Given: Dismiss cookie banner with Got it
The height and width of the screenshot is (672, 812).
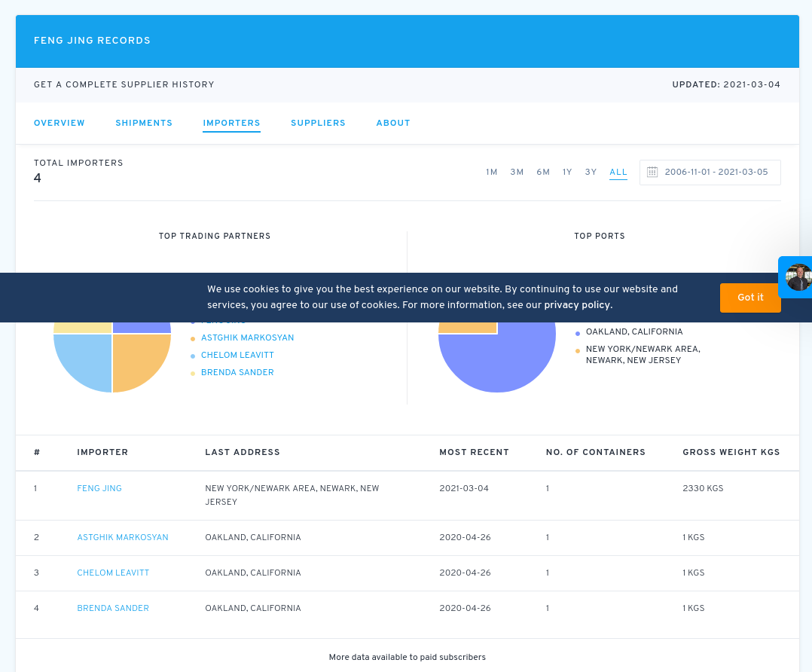Looking at the screenshot, I should pos(750,298).
